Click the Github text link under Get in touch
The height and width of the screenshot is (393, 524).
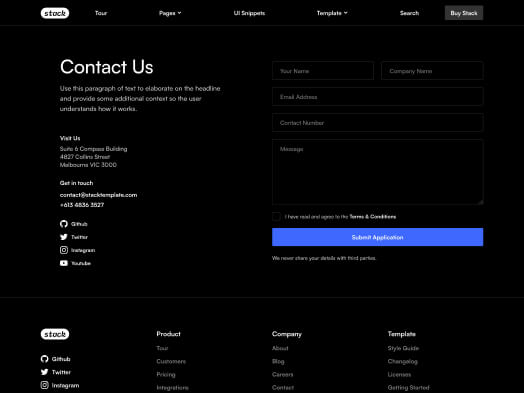(x=79, y=224)
